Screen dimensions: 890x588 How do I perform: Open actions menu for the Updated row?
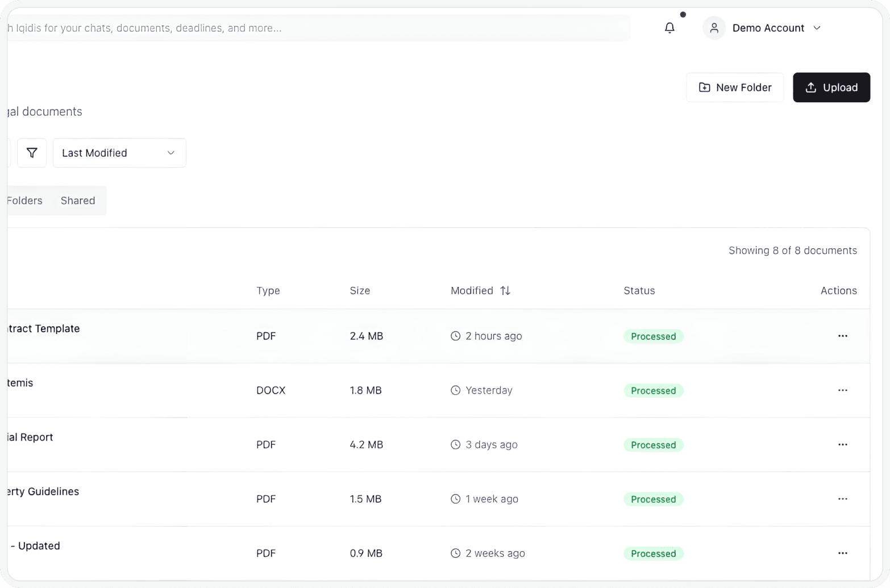[842, 553]
